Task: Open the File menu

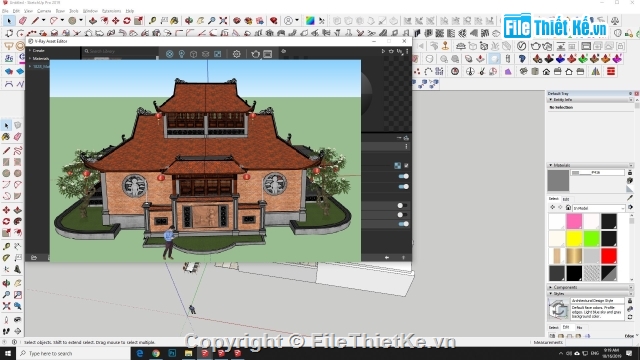Action: point(5,11)
